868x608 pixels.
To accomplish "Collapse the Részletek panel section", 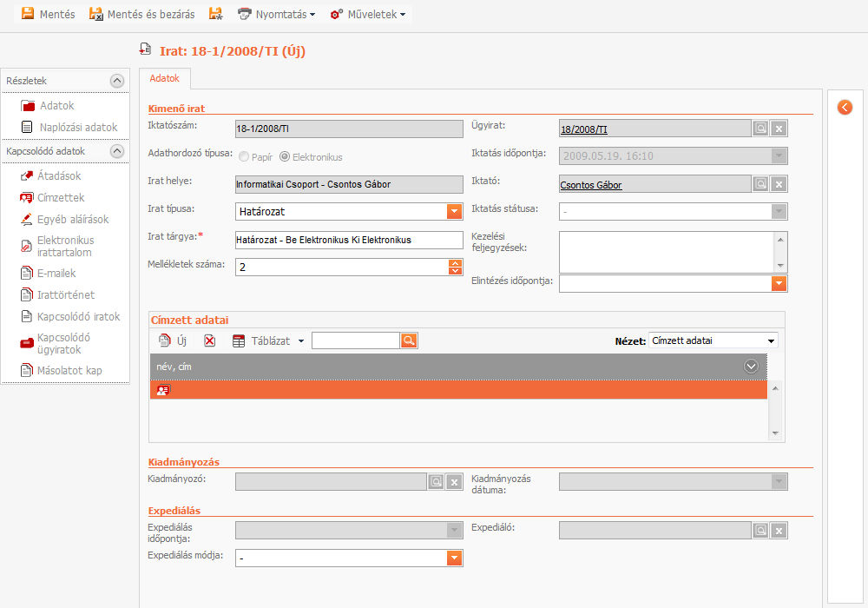I will (x=117, y=81).
